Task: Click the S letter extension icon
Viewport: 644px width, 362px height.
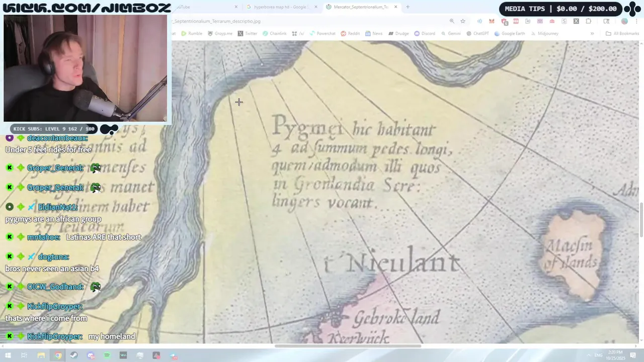Action: (564, 21)
